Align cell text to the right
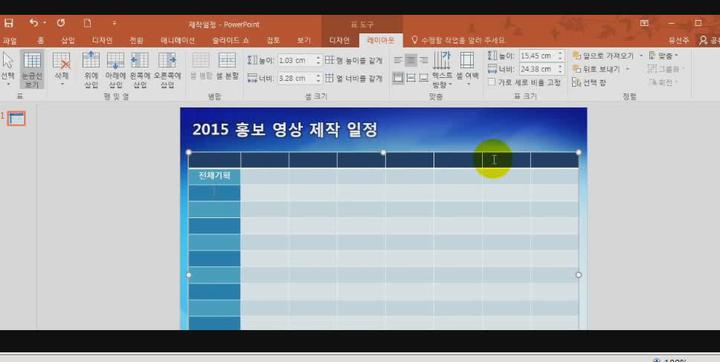 423,60
